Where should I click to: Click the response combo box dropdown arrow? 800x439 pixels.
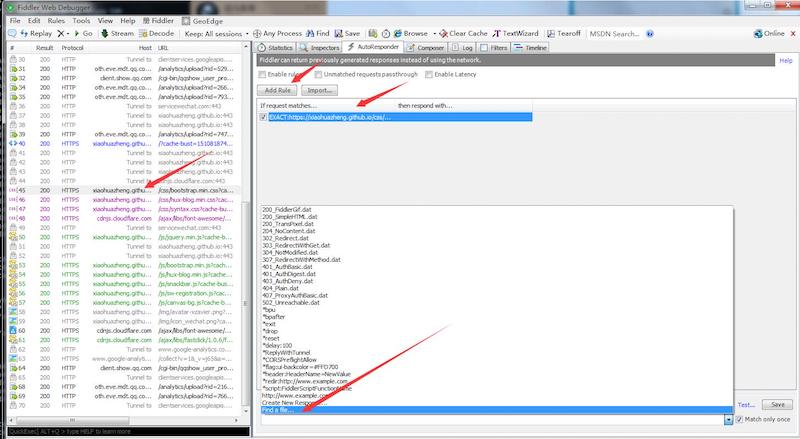pyautogui.click(x=729, y=420)
